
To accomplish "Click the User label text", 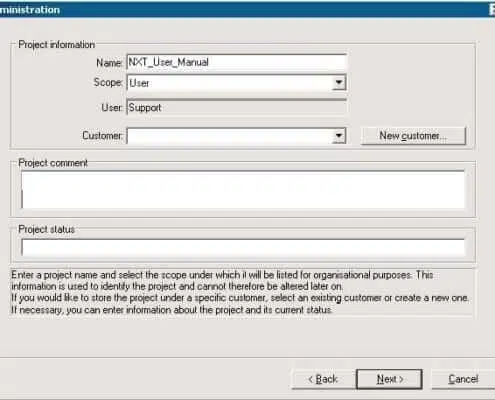I will coord(112,107).
